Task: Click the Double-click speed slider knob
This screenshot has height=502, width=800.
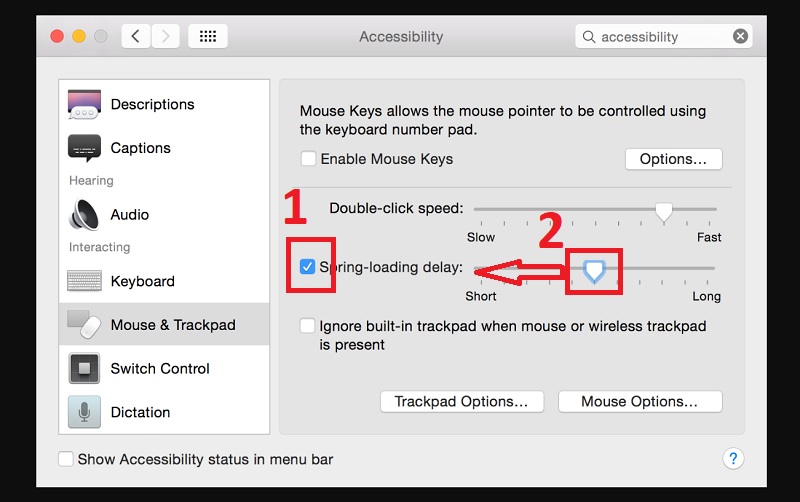Action: (x=663, y=211)
